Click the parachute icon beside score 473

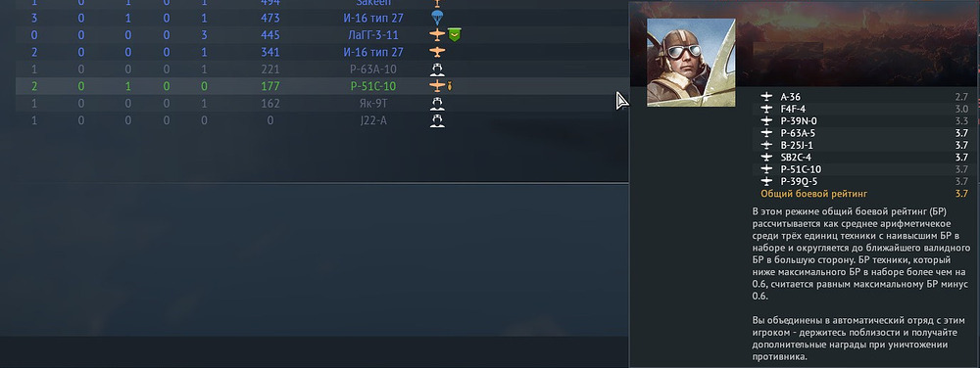(x=437, y=18)
